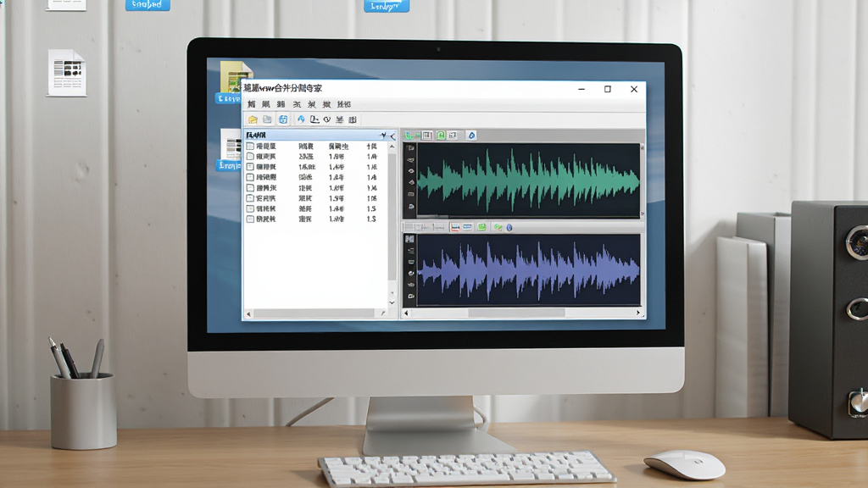Open the document icon floating left of the monitor
868x488 pixels.
(x=66, y=73)
